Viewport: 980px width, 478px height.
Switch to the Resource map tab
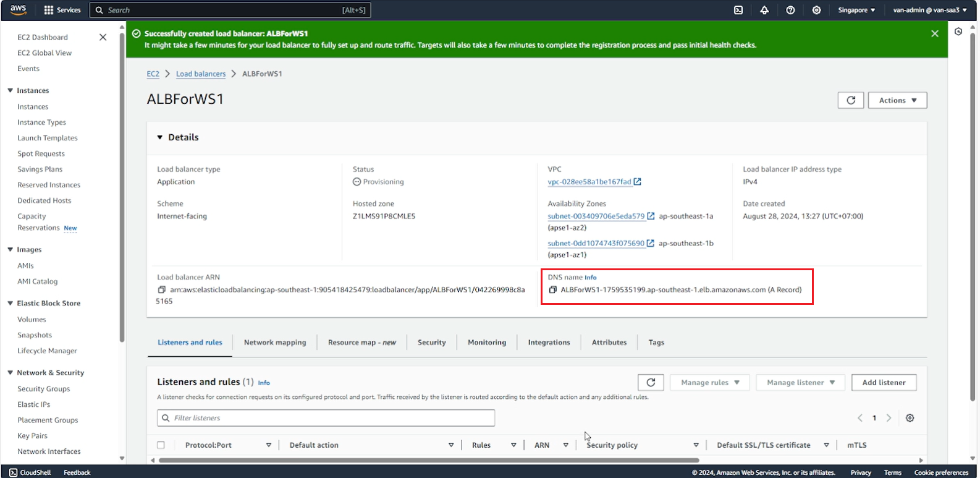[x=361, y=343]
